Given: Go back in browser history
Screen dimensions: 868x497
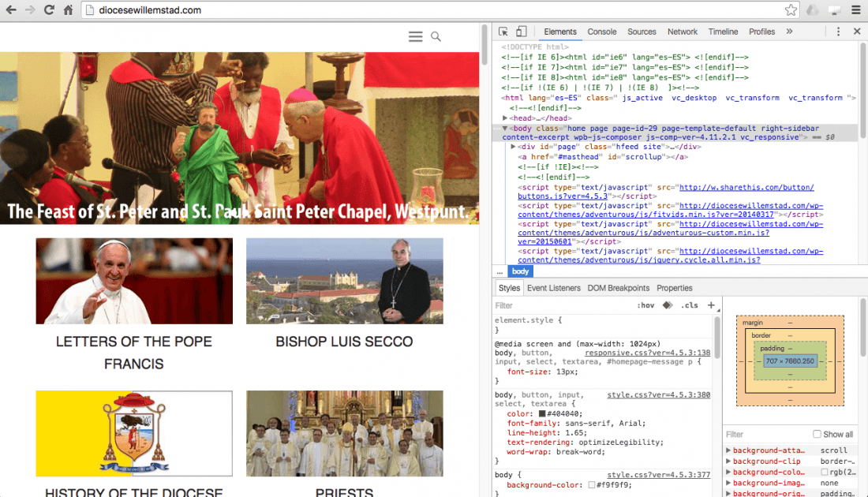Looking at the screenshot, I should (x=11, y=10).
